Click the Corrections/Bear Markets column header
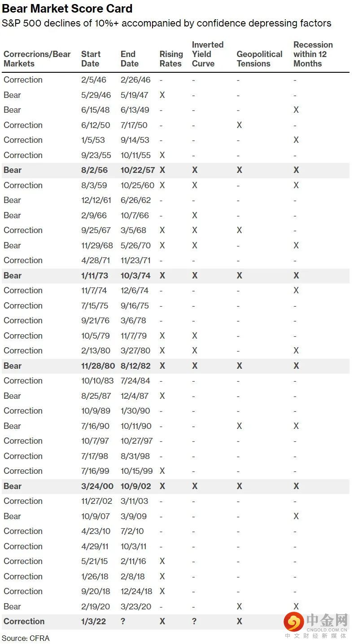Viewport: 354px width, 644px height. pos(37,59)
